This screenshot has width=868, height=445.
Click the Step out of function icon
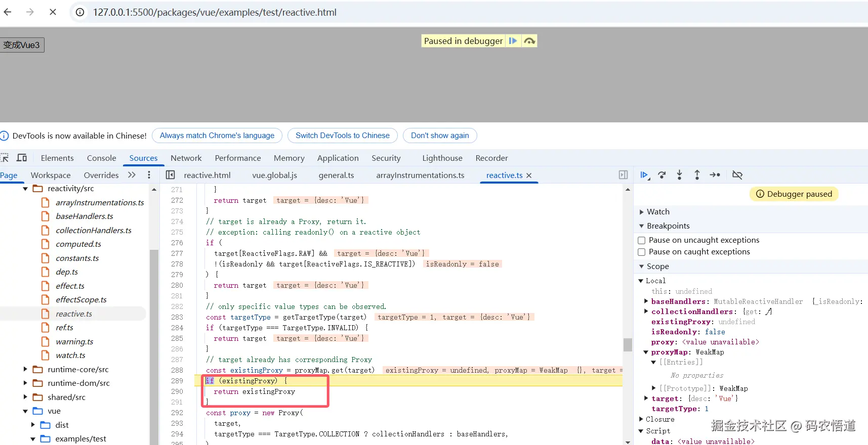pos(697,175)
